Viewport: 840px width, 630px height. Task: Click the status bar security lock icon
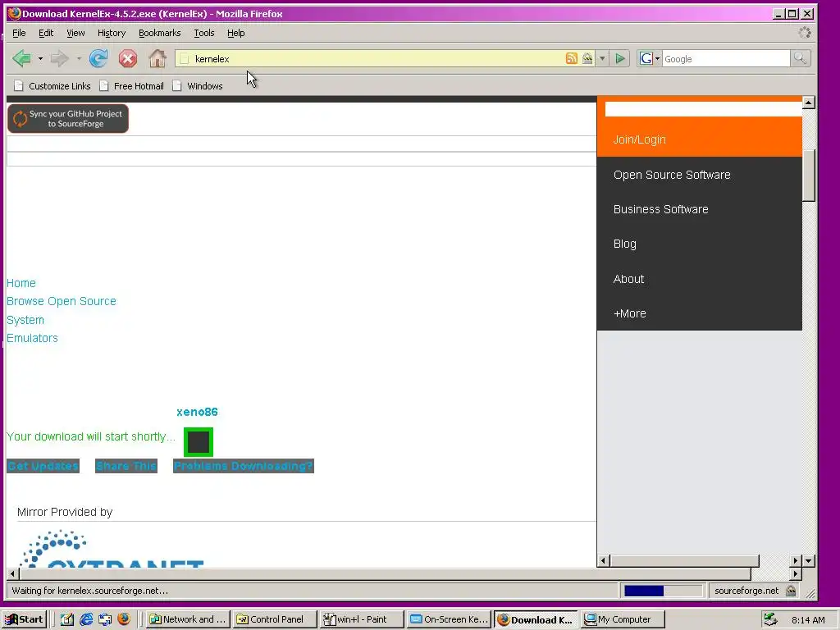click(791, 591)
